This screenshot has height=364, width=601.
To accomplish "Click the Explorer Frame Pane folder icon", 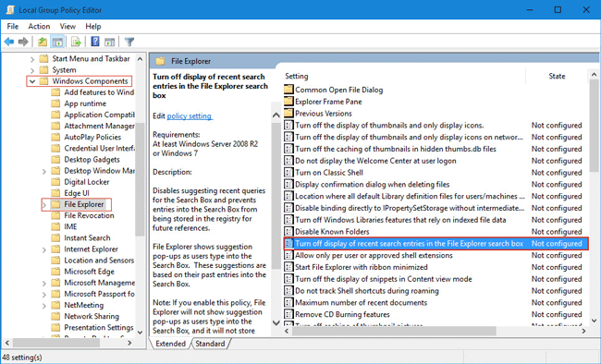I will [x=288, y=102].
